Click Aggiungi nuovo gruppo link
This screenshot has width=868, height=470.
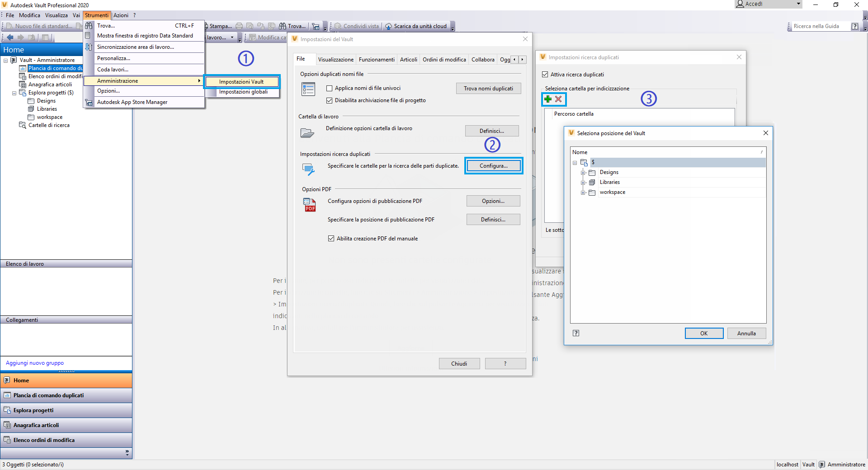tap(35, 363)
